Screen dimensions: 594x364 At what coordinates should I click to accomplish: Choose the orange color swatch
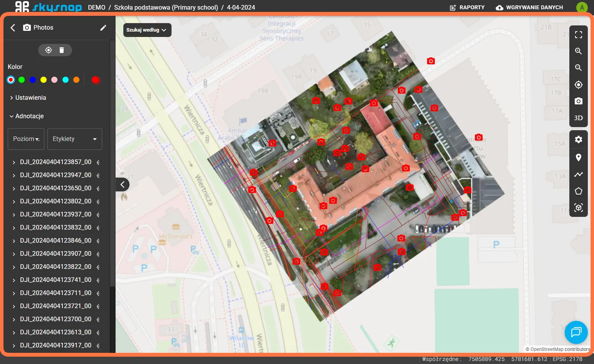[76, 80]
